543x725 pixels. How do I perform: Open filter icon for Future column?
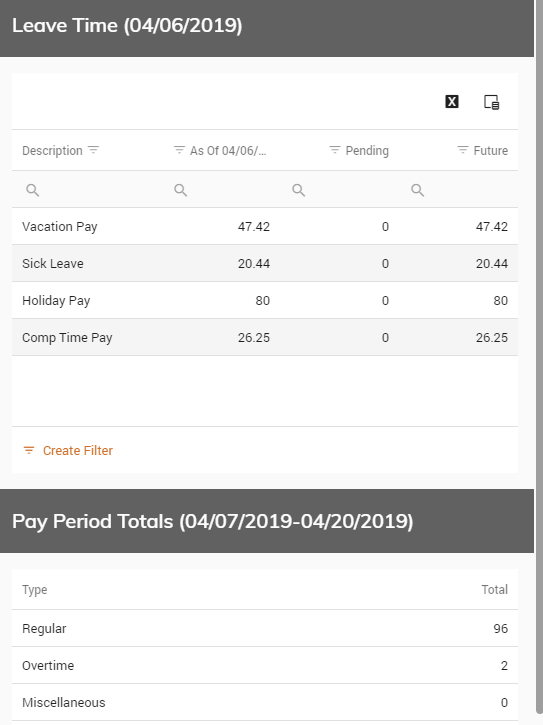(463, 150)
